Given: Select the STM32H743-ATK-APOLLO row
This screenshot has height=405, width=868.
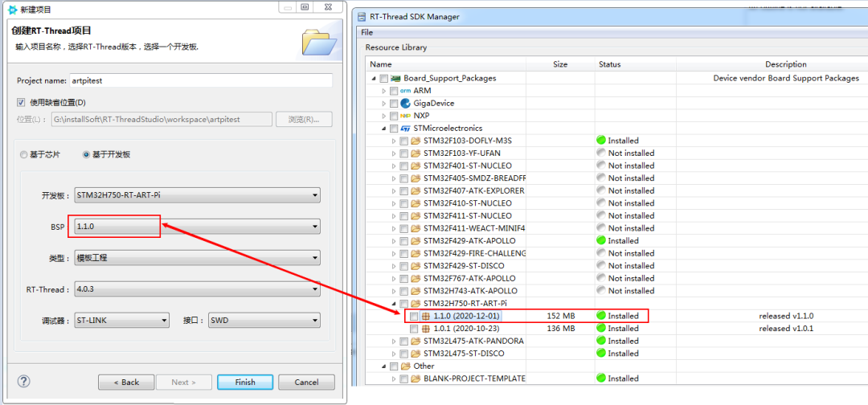Looking at the screenshot, I should pyautogui.click(x=616, y=290).
